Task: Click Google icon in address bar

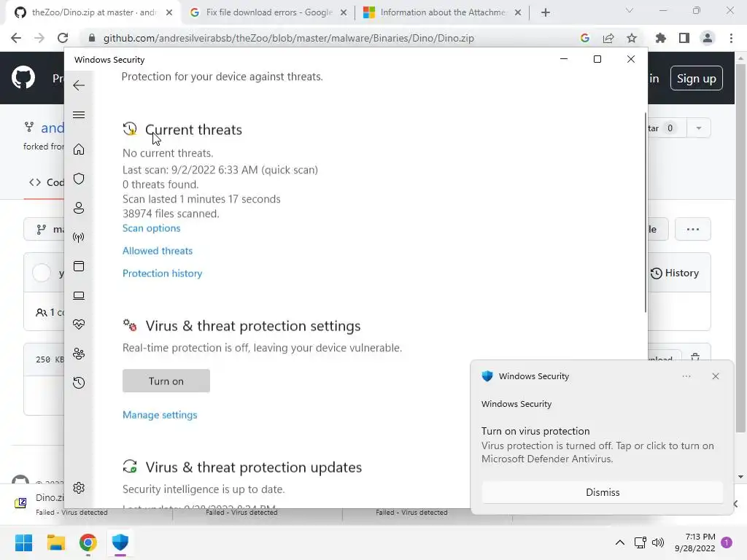Action: point(584,38)
